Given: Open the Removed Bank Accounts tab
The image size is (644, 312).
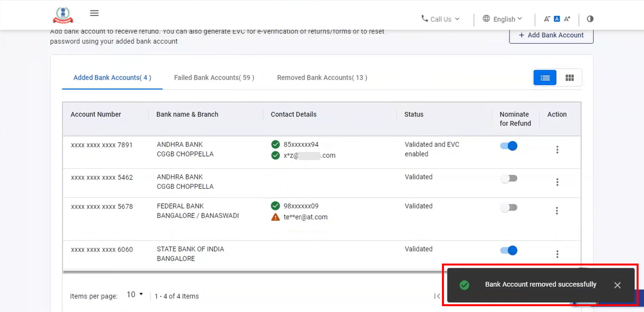Looking at the screenshot, I should [322, 78].
